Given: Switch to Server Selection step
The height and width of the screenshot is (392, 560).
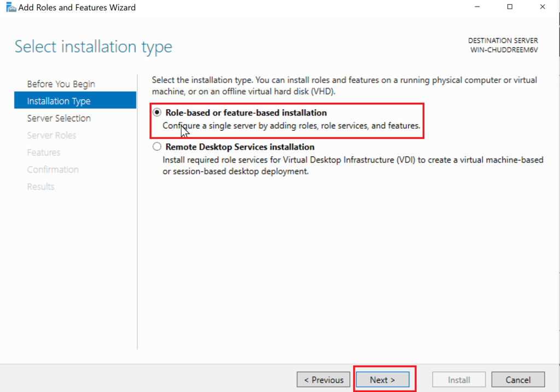Looking at the screenshot, I should (59, 118).
